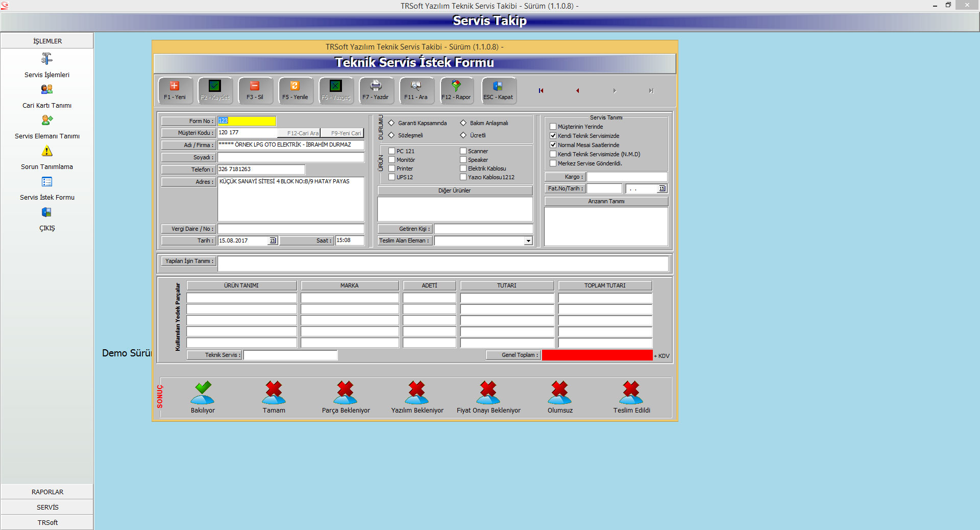Image resolution: width=980 pixels, height=530 pixels.
Task: Open Cari Kartı Tanımı sidebar icon
Action: coord(47,89)
